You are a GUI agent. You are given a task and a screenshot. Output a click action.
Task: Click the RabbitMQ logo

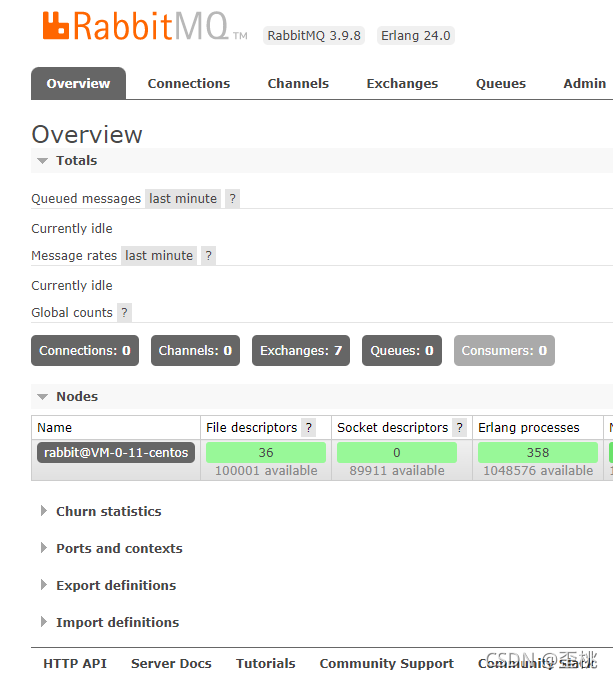coord(145,27)
